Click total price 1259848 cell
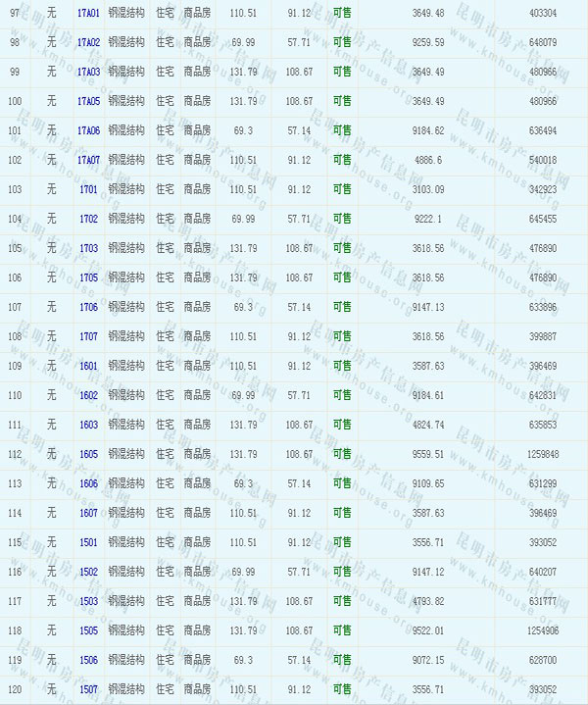The image size is (588, 705). pos(542,455)
